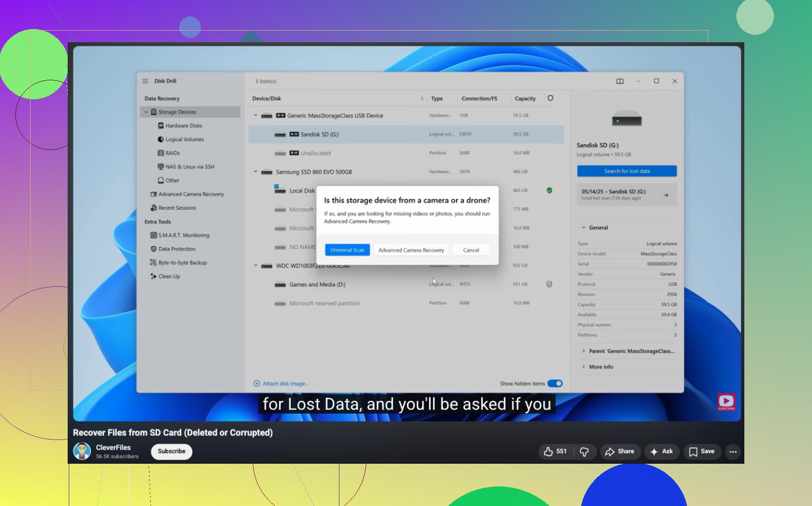
Task: Sort by Device/Disk column arrow
Action: click(422, 98)
